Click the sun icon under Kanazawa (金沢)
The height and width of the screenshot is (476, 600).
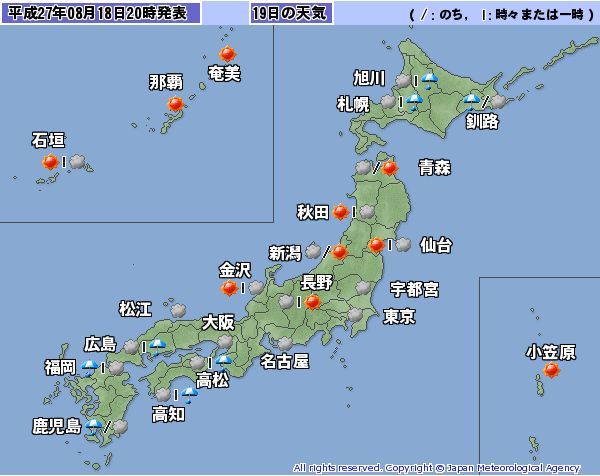pyautogui.click(x=230, y=289)
